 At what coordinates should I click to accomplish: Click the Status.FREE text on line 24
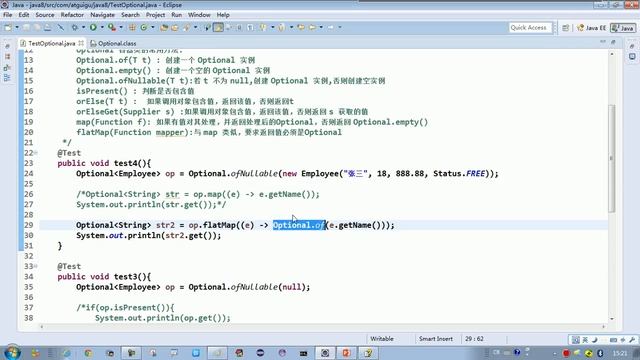(x=459, y=173)
